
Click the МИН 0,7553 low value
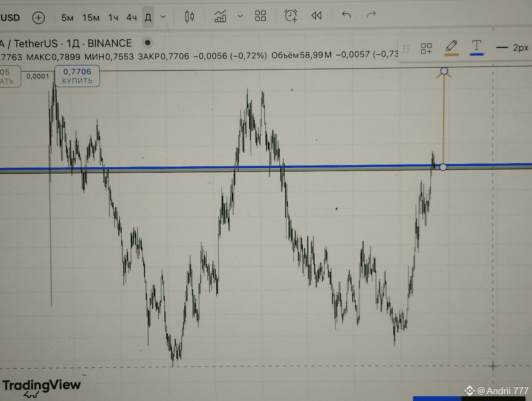(x=109, y=57)
